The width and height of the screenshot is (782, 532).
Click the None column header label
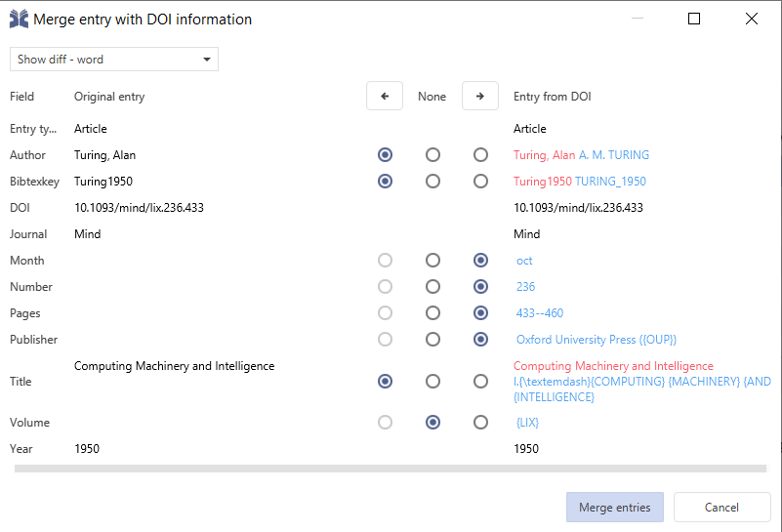point(432,97)
